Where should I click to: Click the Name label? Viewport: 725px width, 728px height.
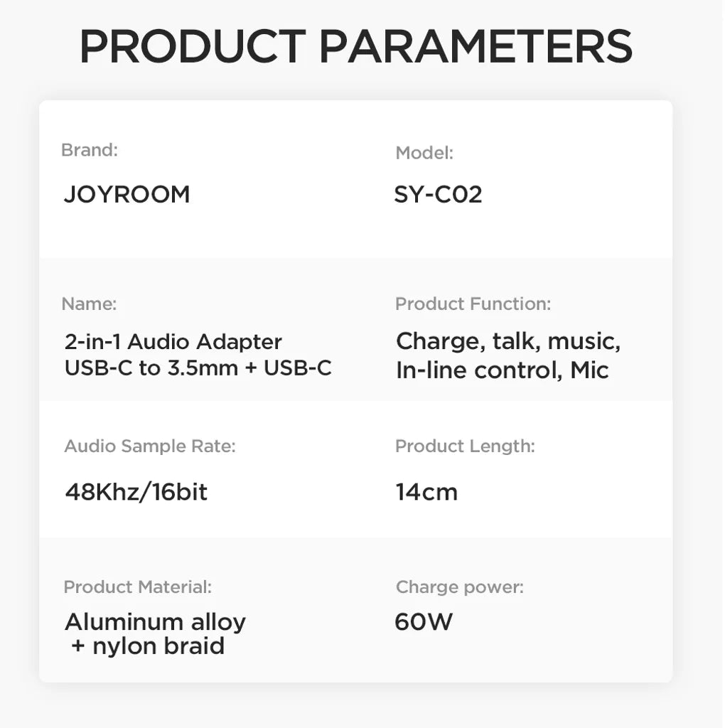(x=89, y=304)
